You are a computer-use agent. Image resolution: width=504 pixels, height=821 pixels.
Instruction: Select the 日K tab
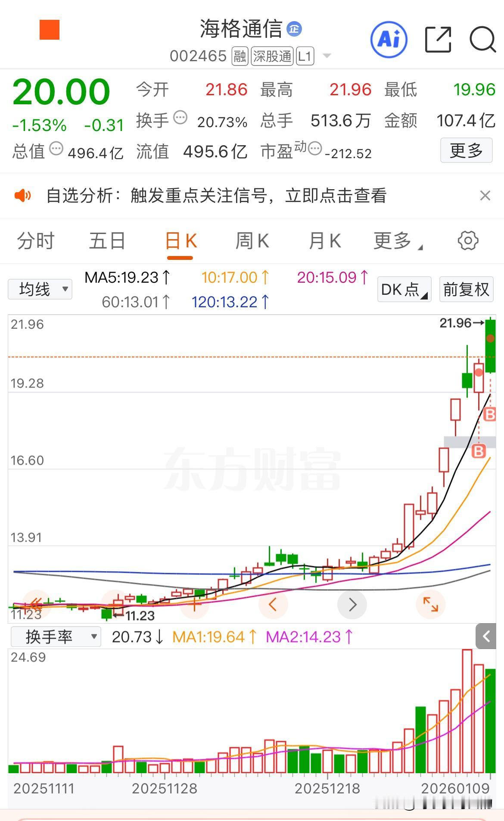point(181,240)
